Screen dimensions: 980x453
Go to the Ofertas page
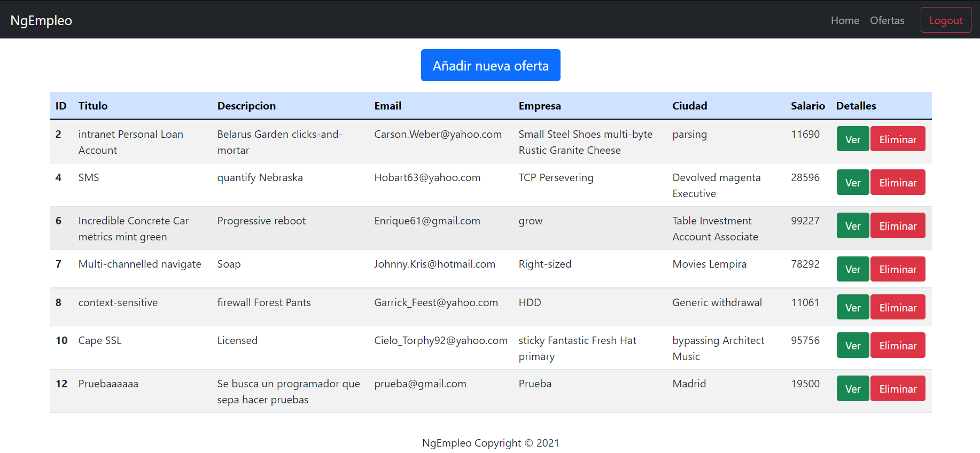[x=887, y=20]
